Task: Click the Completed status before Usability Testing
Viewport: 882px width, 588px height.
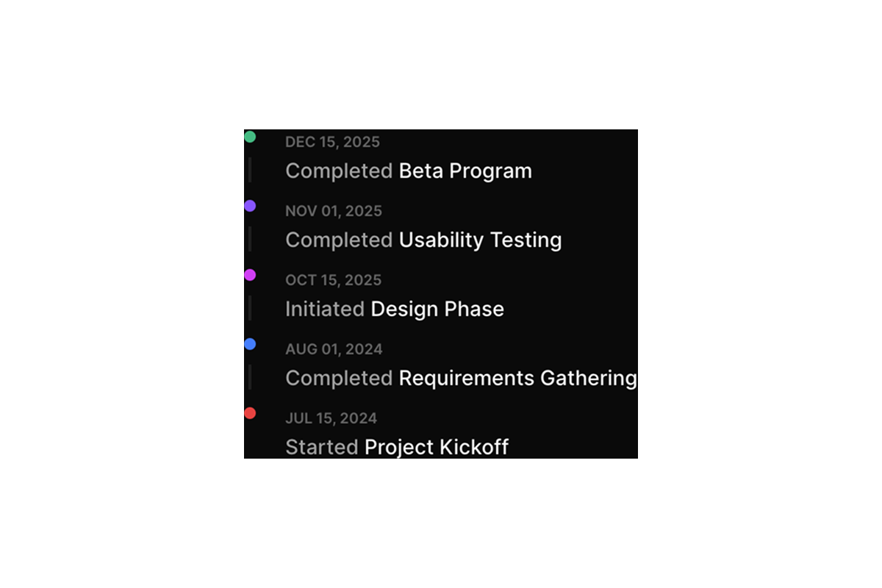Action: pos(339,240)
